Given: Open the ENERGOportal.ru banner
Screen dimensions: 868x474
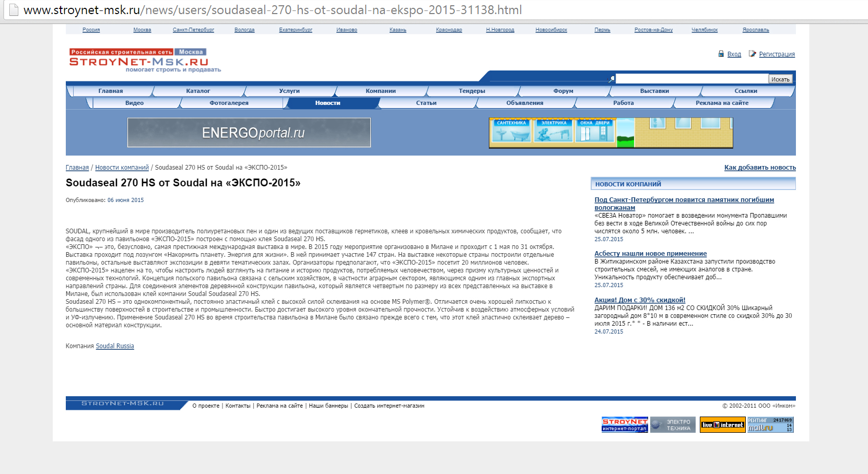Looking at the screenshot, I should click(x=249, y=133).
